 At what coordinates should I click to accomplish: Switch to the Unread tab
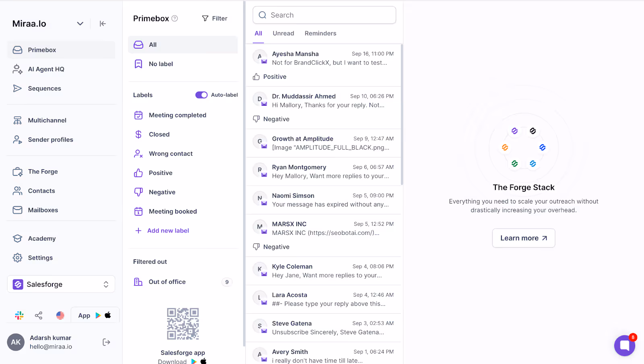pyautogui.click(x=283, y=33)
